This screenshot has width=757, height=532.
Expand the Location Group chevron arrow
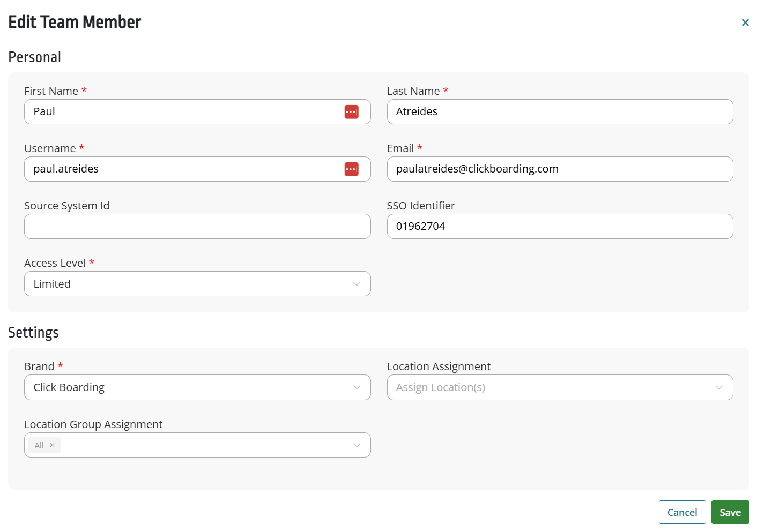357,445
